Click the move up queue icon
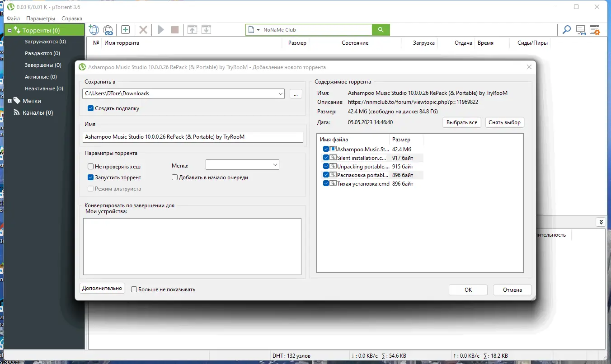The height and width of the screenshot is (364, 611). pos(193,30)
